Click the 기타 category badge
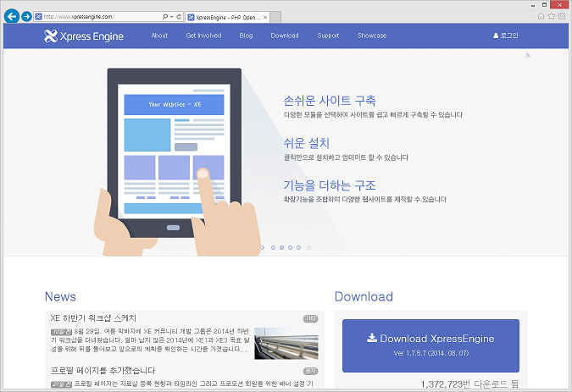Viewport: 572px width, 392px height. point(310,319)
